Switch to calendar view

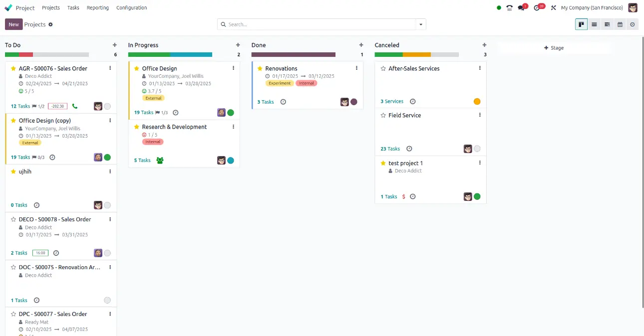coord(620,24)
